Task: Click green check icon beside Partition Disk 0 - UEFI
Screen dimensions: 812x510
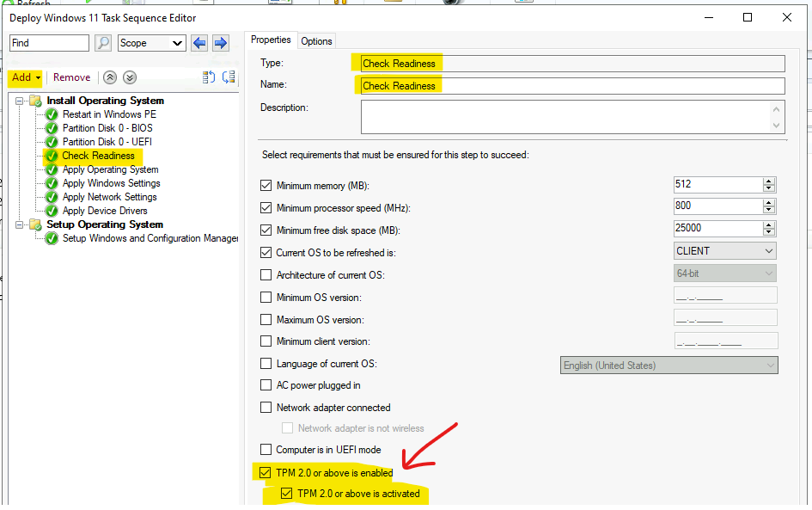Action: (52, 142)
